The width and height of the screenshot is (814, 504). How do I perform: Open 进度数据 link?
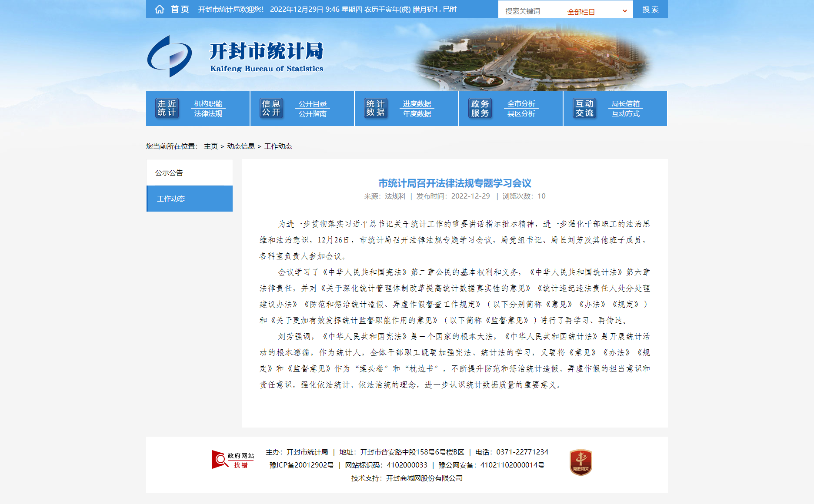(x=417, y=103)
